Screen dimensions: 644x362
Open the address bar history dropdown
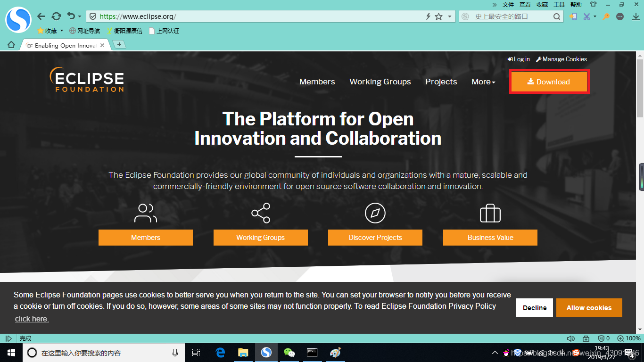(x=450, y=16)
